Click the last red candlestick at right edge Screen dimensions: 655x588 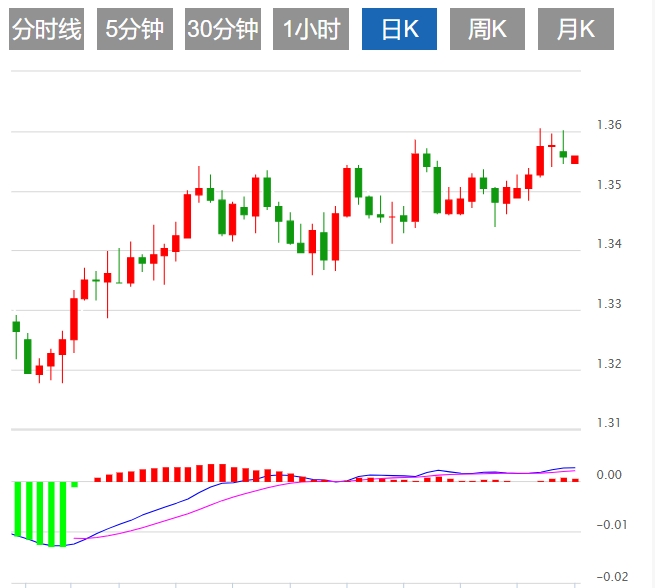coord(575,160)
